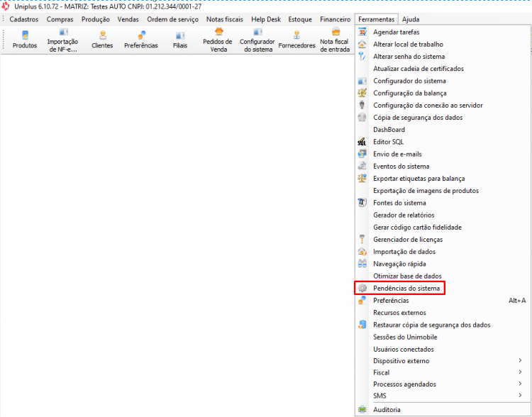Click the Uniplus application logo icon
Image resolution: width=532 pixels, height=417 pixels.
[x=6, y=6]
